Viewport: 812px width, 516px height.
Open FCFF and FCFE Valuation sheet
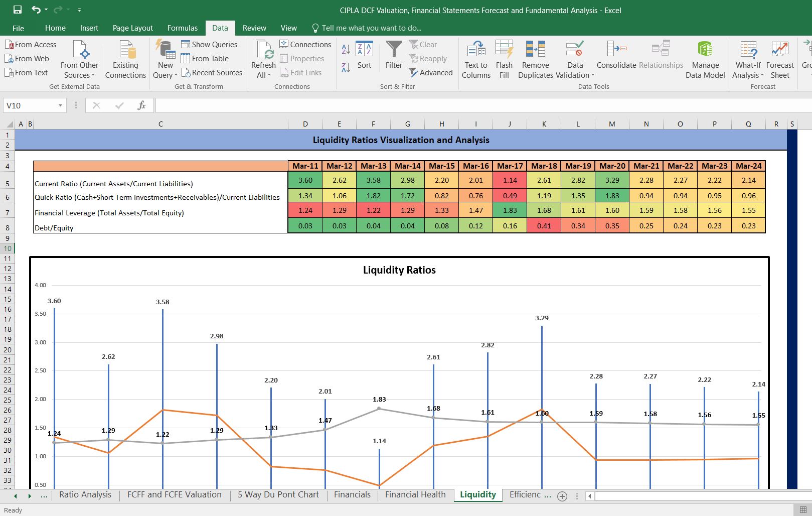click(x=174, y=495)
